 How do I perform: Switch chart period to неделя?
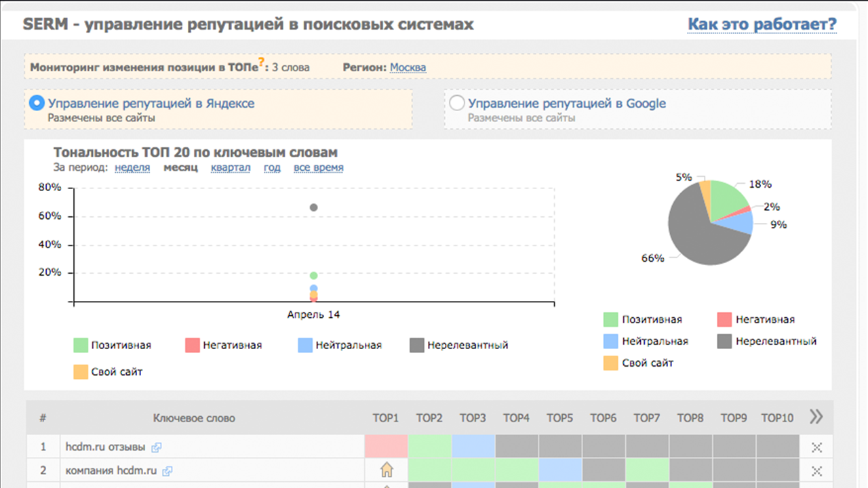[x=132, y=167]
